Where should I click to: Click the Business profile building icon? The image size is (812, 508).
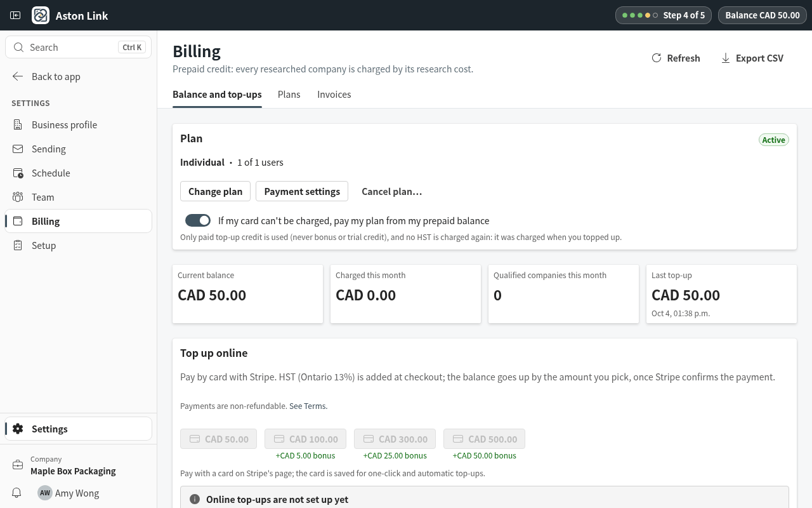point(18,124)
